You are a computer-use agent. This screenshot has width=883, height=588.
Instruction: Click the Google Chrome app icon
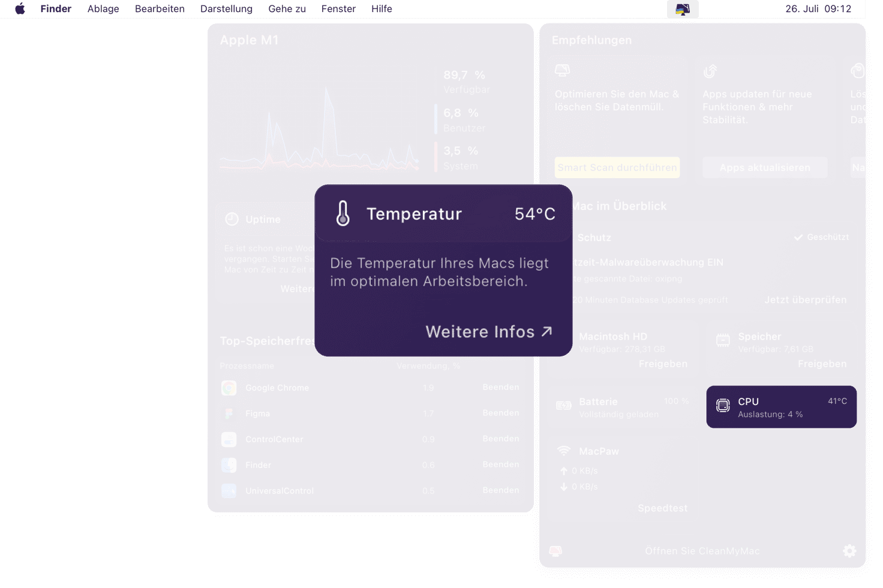(229, 388)
